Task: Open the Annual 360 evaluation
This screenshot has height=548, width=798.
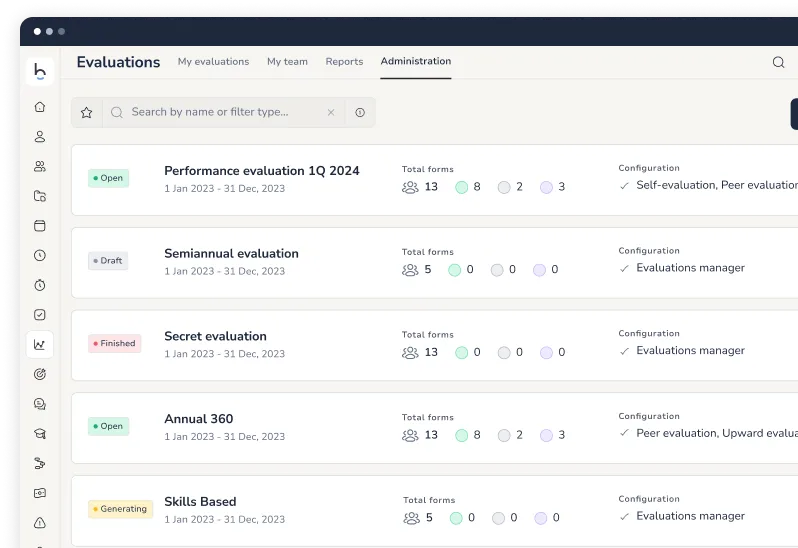Action: (198, 419)
